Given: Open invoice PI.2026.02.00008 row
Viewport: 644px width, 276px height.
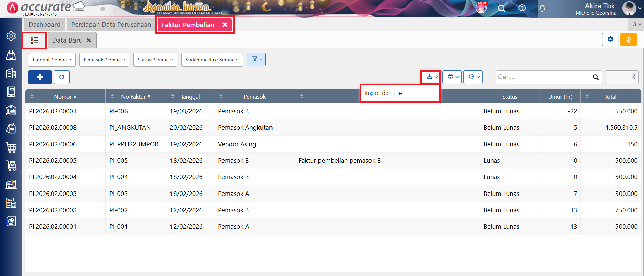Looking at the screenshot, I should [53, 128].
